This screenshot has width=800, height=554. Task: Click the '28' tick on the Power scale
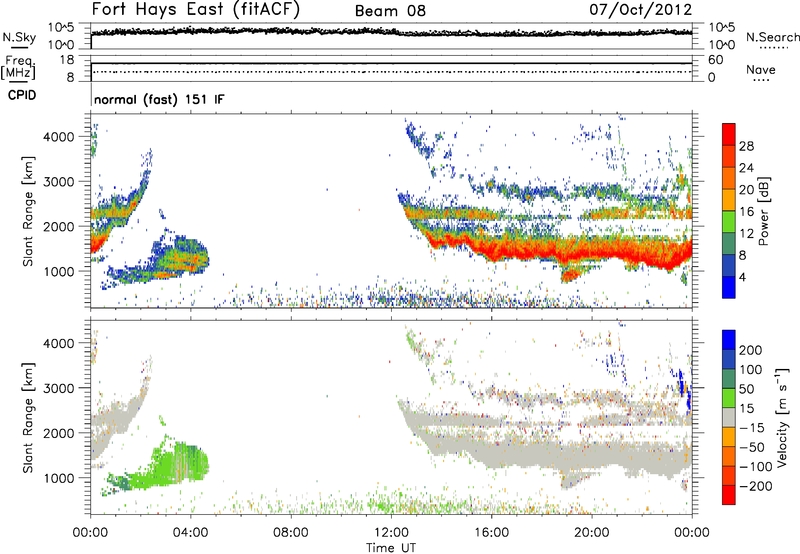tap(746, 146)
